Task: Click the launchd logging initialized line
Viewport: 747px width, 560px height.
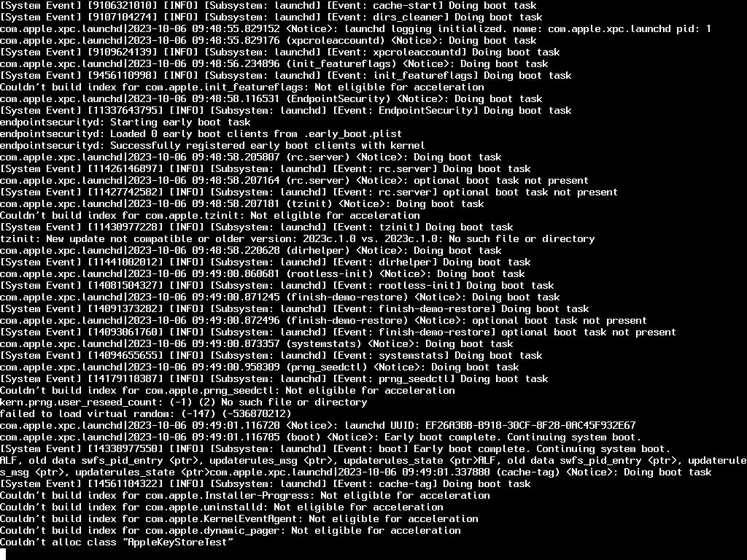Action: (x=355, y=29)
